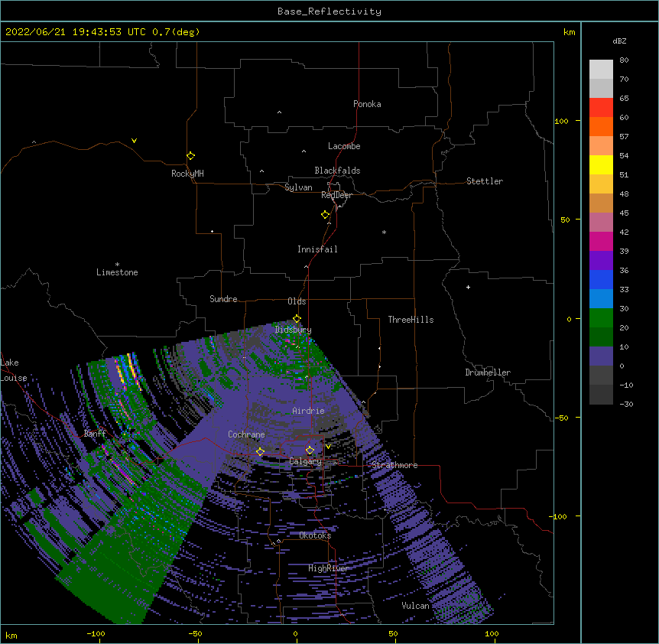
Task: Click the Calgary city label
Action: click(x=306, y=461)
